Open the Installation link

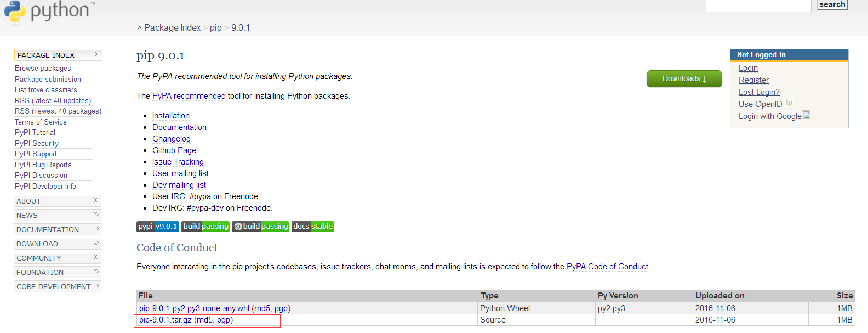(171, 116)
